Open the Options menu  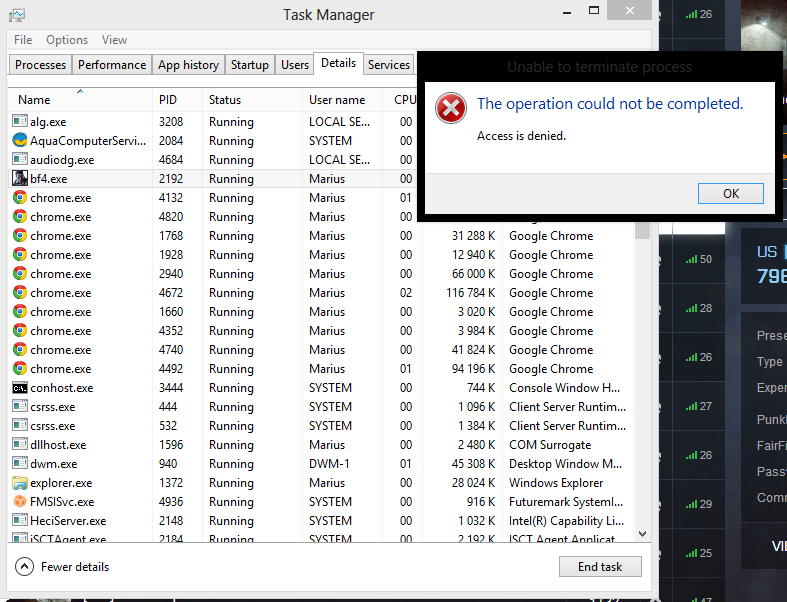(67, 40)
